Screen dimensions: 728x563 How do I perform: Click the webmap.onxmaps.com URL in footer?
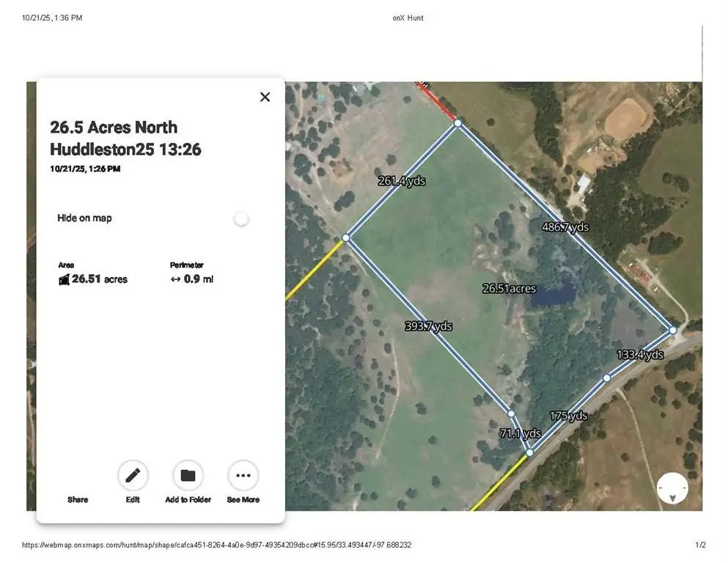point(216,545)
